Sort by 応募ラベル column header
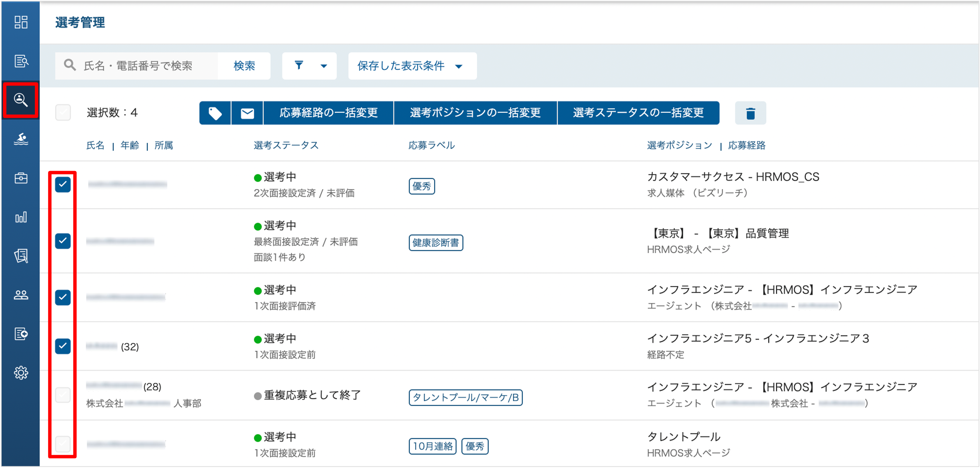 (x=431, y=145)
